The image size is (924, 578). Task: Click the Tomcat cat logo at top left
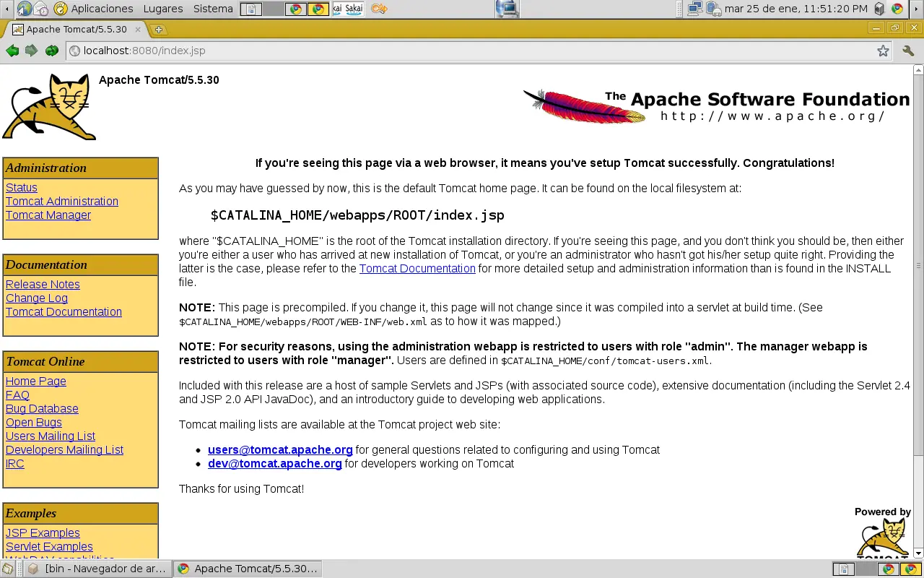pos(49,106)
